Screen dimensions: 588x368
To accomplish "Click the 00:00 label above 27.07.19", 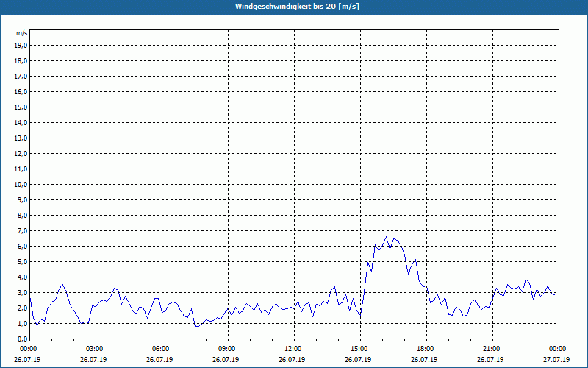I will (x=559, y=349).
